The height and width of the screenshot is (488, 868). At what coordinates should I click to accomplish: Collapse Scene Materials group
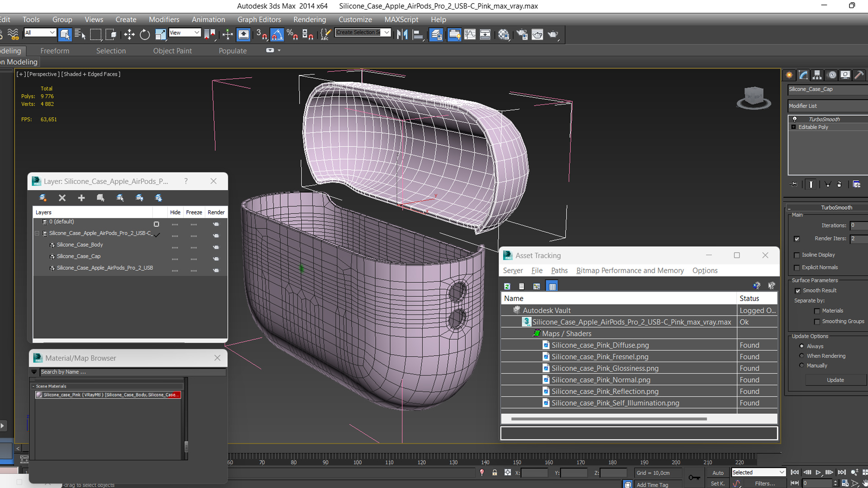[33, 386]
